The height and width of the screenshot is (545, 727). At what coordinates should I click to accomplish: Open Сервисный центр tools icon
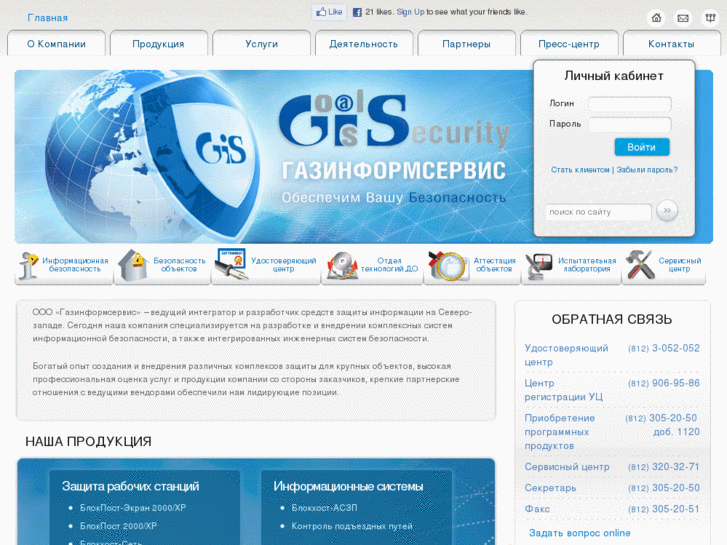pyautogui.click(x=640, y=265)
